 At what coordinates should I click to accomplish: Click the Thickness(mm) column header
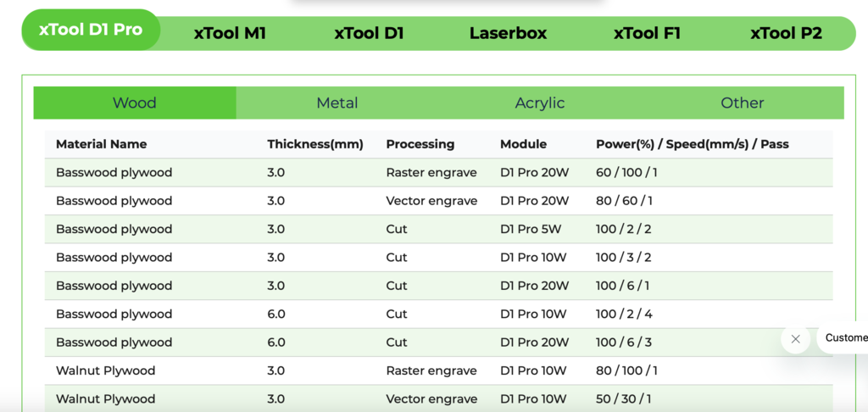click(x=315, y=144)
